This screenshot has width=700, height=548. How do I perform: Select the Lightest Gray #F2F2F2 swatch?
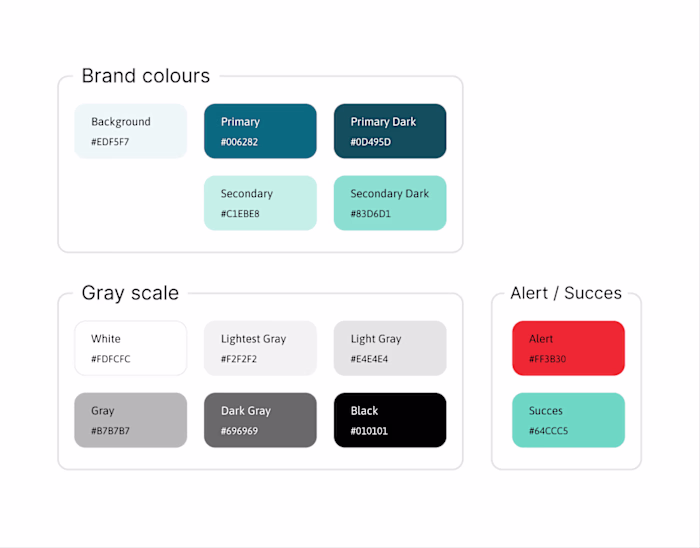point(260,348)
